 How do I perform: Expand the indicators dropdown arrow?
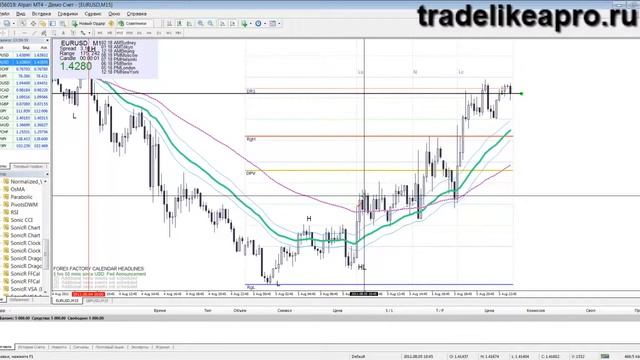[251, 24]
